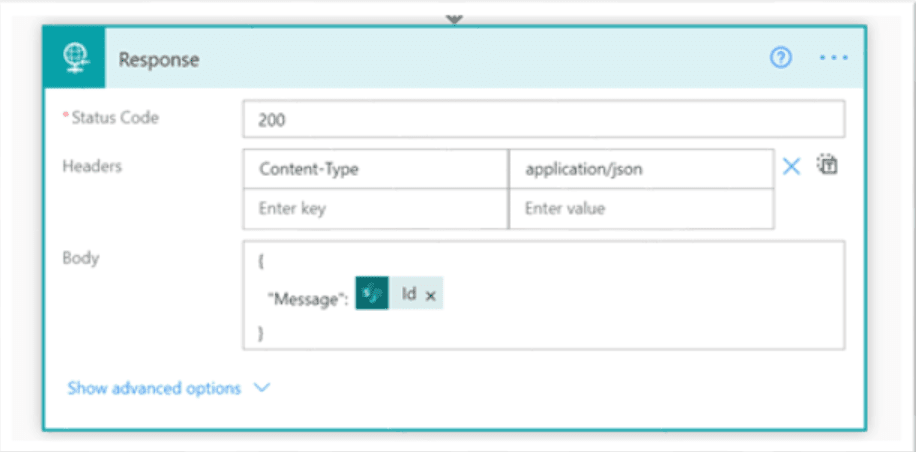Click the Response action globe icon
The image size is (916, 452).
click(76, 59)
